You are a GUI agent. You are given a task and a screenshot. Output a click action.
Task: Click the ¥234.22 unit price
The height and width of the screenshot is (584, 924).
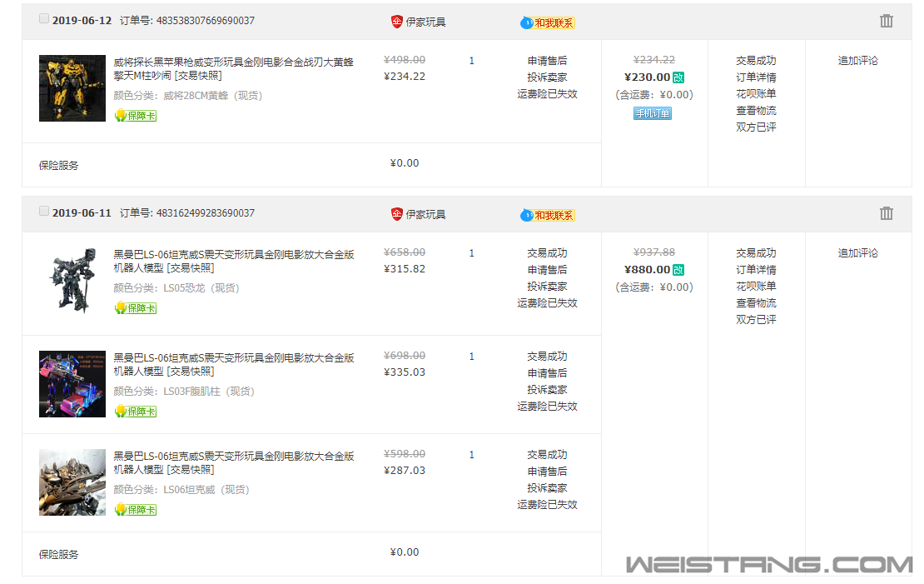pyautogui.click(x=405, y=76)
